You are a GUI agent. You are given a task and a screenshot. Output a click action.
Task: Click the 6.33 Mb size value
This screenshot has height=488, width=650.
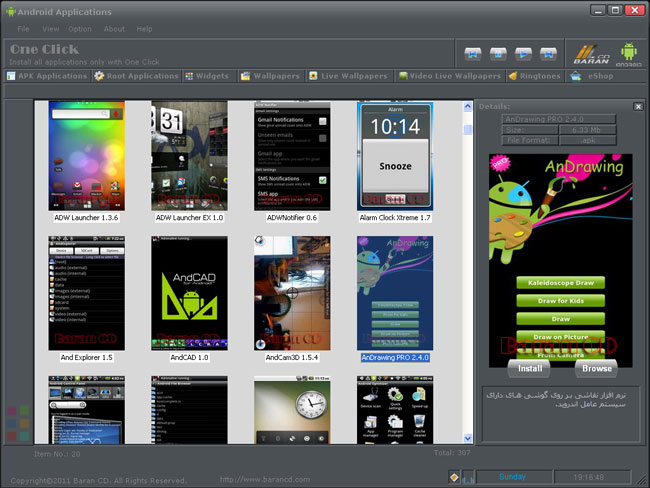click(587, 130)
